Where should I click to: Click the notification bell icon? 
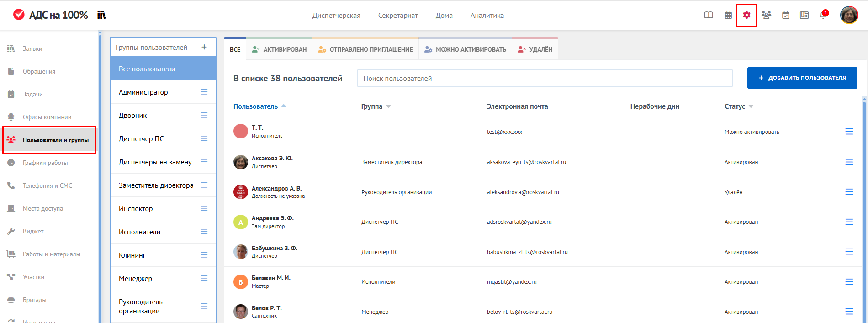click(x=823, y=15)
